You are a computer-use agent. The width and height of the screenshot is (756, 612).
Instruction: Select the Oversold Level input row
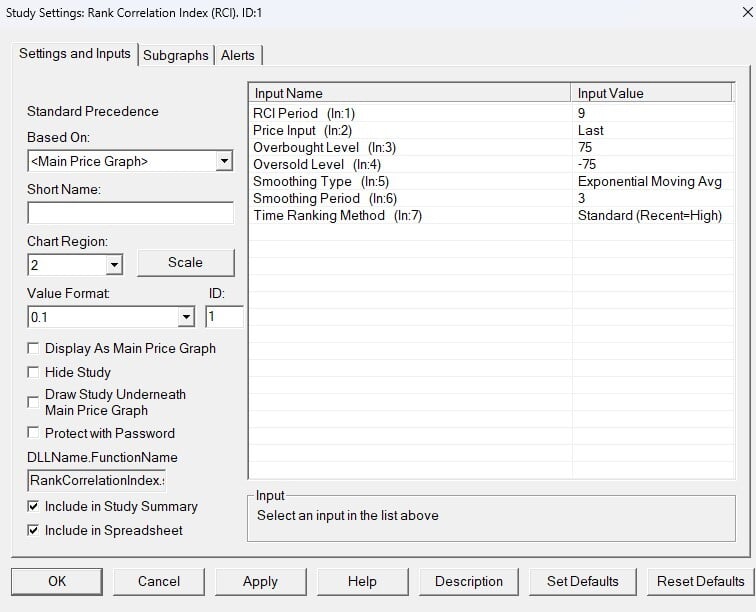(x=492, y=164)
